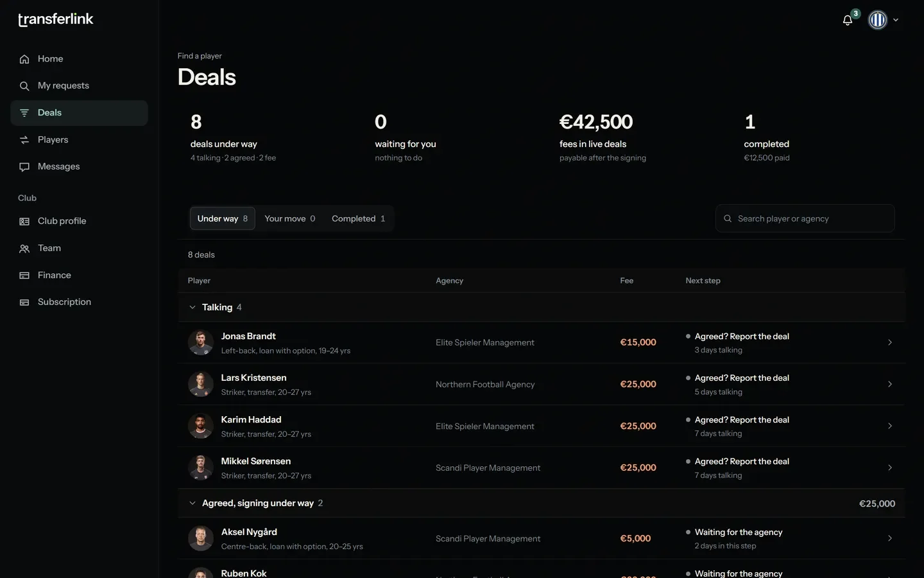The width and height of the screenshot is (924, 578).
Task: Open Karim Haddad deal row chevron
Action: tap(890, 426)
